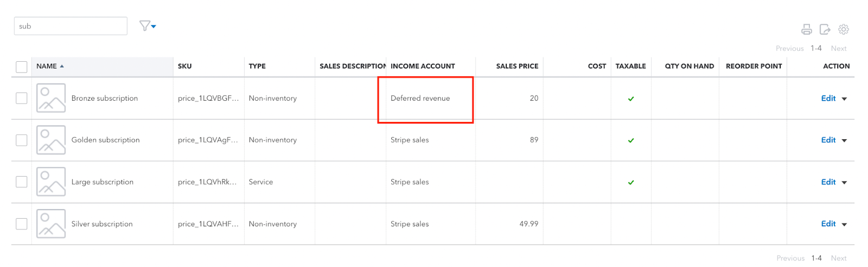Click the top Next pagination link
868x267 pixels.
point(839,48)
